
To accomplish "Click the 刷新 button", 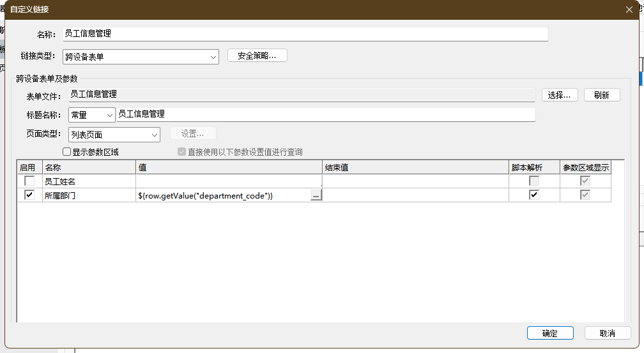I will (601, 95).
